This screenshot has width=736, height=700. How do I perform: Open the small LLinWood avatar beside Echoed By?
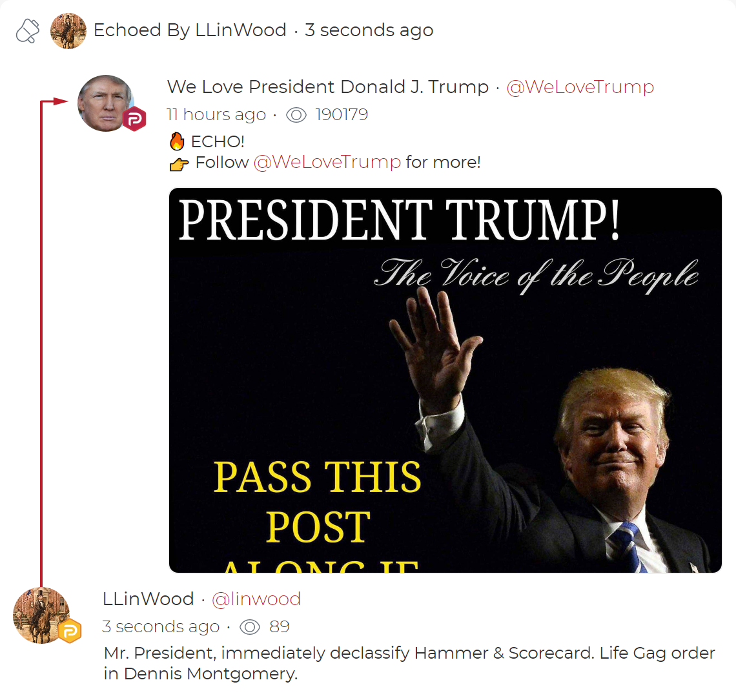tap(68, 31)
